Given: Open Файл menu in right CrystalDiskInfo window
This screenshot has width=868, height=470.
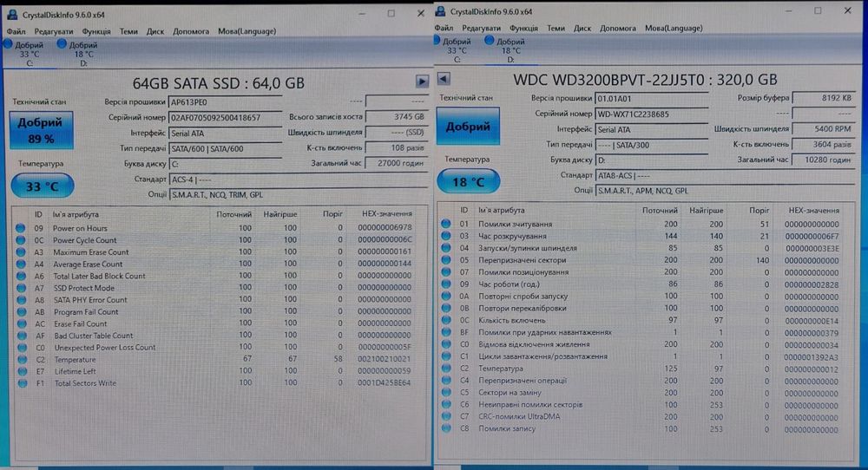Looking at the screenshot, I should click(x=444, y=29).
